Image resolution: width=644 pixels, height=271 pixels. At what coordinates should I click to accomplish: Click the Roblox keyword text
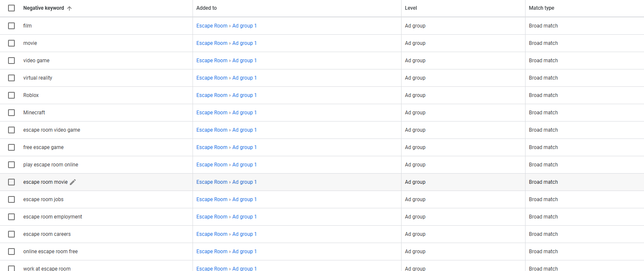[31, 95]
